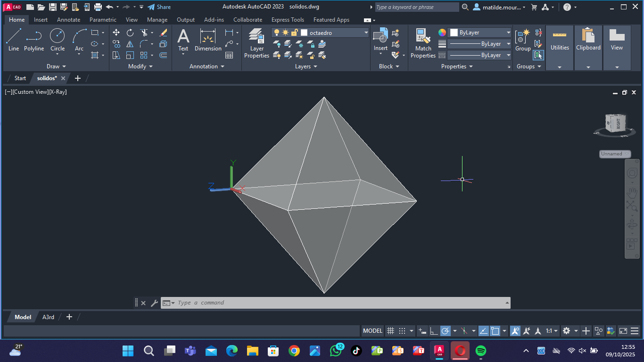
Task: Toggle Ortho mode in status bar
Action: pos(434,331)
